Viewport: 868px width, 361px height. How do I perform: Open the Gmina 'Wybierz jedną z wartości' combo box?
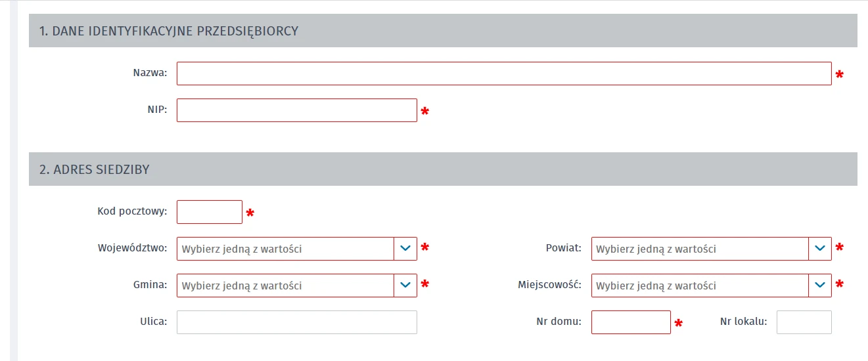pos(297,286)
